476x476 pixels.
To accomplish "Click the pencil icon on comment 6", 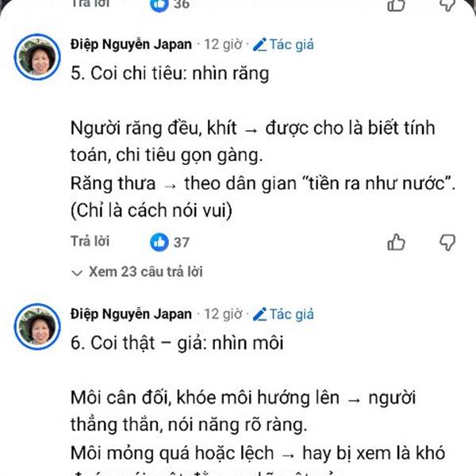I will [x=259, y=313].
